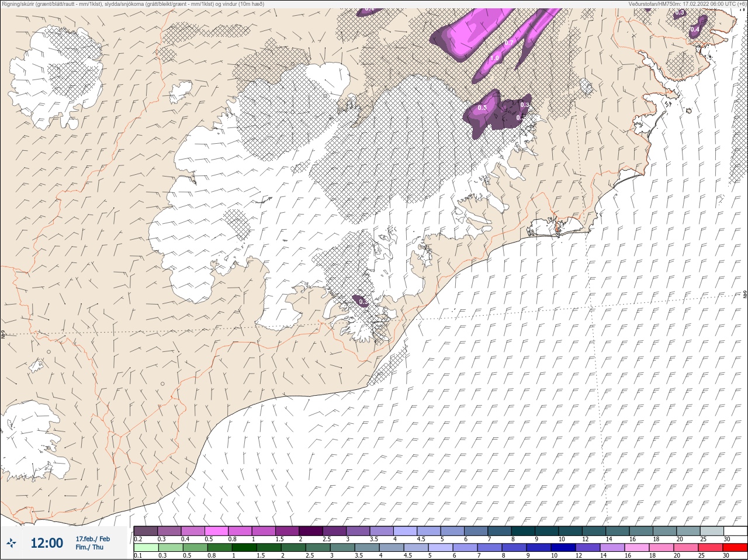
Task: Click the '0.7' value on the magenta band
Action: pyautogui.click(x=509, y=43)
